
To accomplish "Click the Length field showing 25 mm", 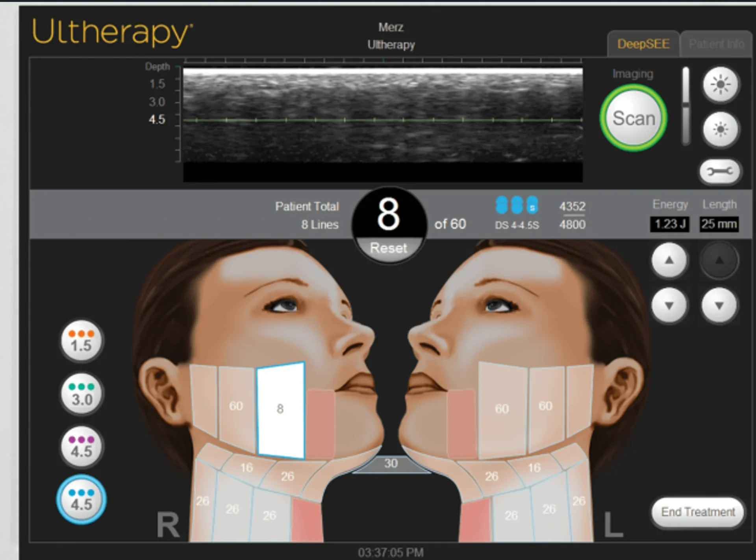I will pyautogui.click(x=719, y=224).
